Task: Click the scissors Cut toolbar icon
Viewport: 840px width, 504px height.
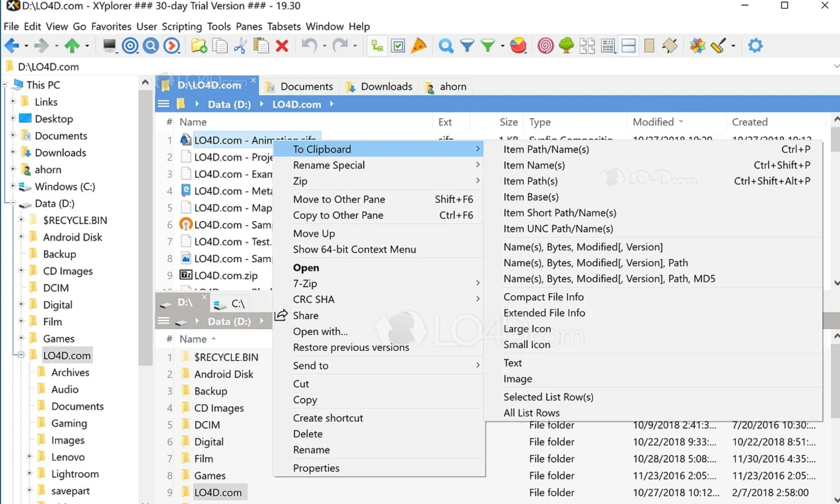Action: (x=240, y=45)
